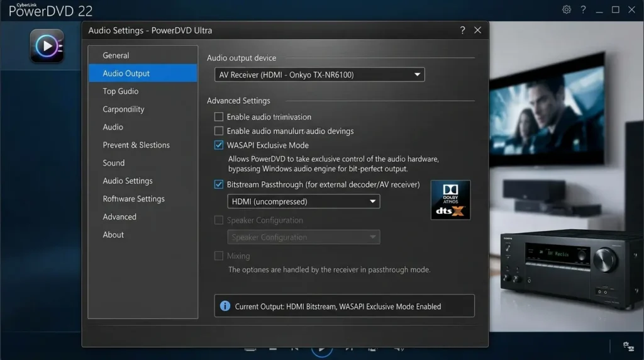Screen dimensions: 644x360
Task: Open the Top Gudio category
Action: (x=143, y=91)
